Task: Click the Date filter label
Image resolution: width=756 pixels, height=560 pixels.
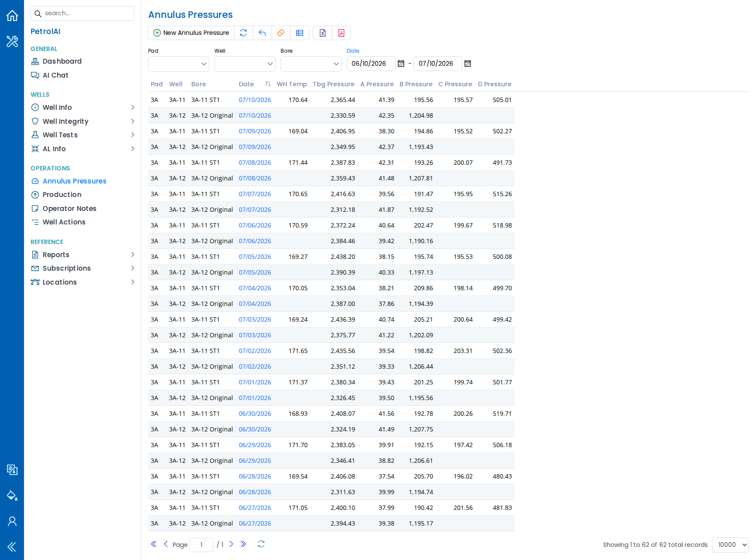Action: 353,51
